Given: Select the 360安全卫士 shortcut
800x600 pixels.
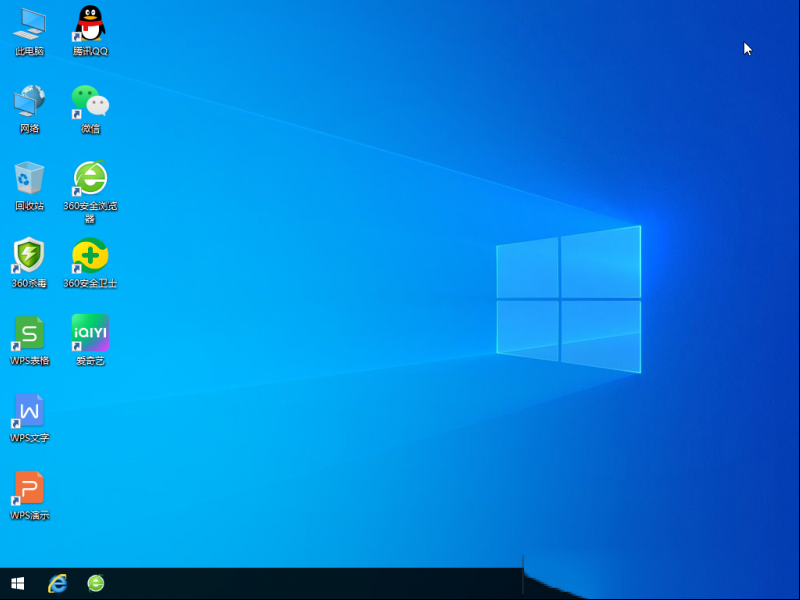Looking at the screenshot, I should 90,263.
